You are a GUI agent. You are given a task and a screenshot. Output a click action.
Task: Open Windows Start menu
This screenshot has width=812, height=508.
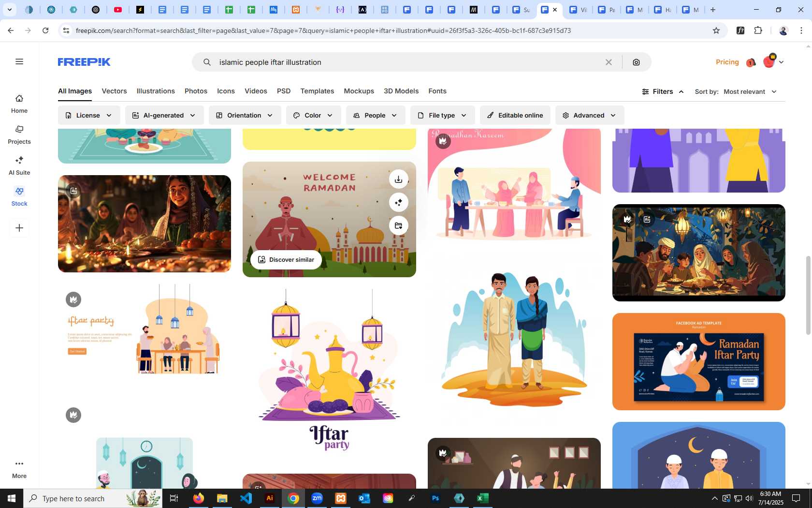[12, 498]
